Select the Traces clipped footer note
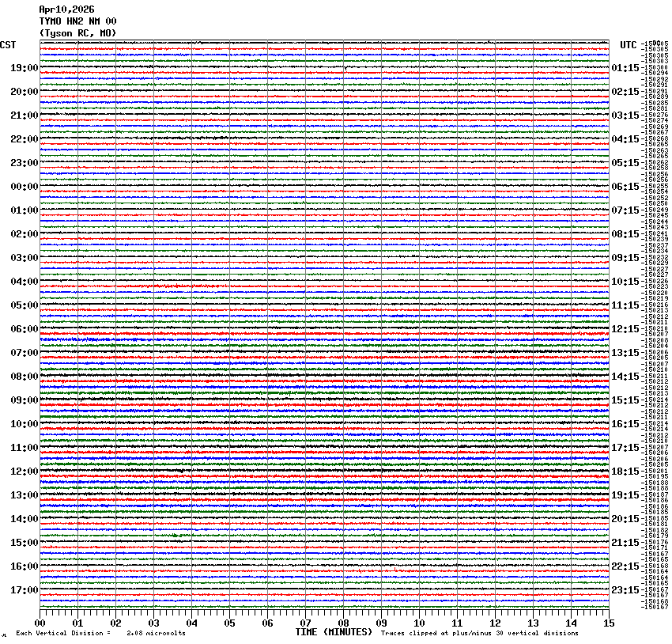Image resolution: width=672 pixels, height=644 pixels. click(x=479, y=633)
